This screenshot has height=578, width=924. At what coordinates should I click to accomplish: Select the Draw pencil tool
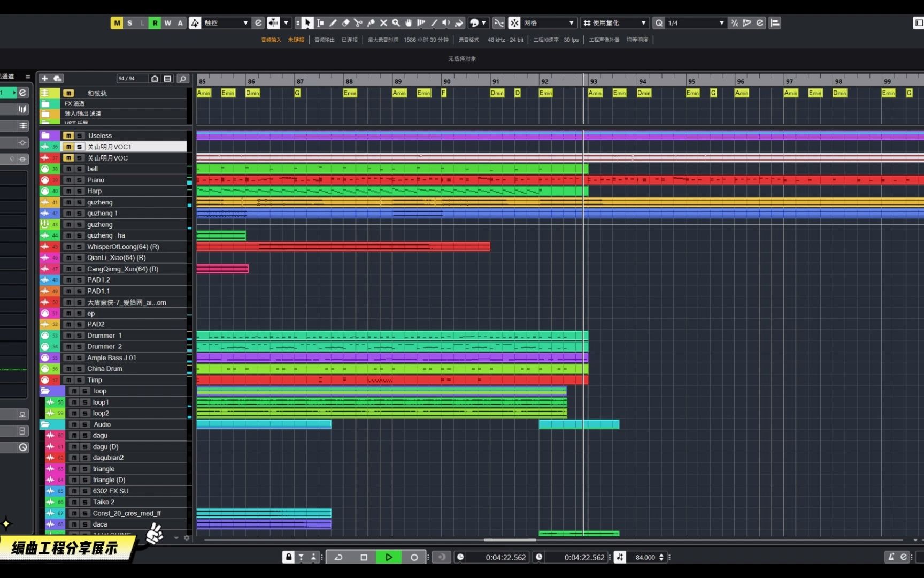tap(333, 23)
